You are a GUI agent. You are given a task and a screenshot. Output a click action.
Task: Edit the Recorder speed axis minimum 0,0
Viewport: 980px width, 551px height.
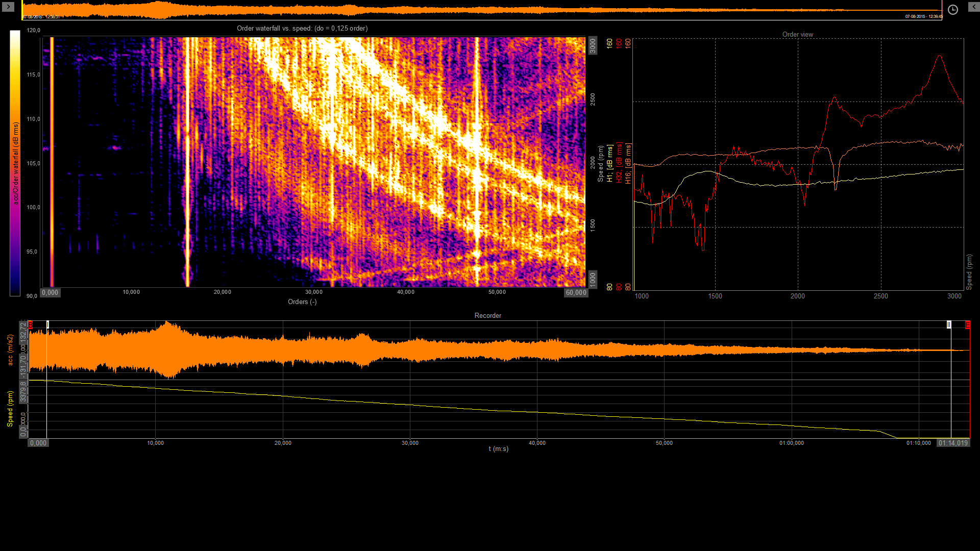pos(23,432)
